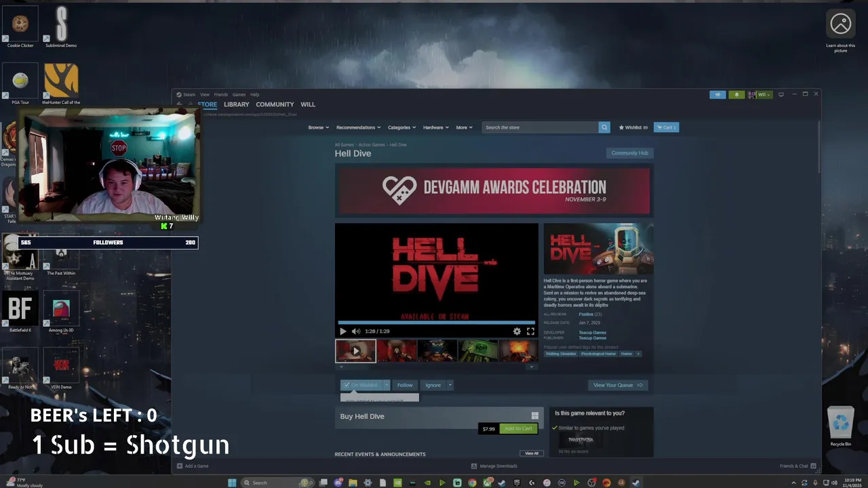Open the Hardware dropdown menu
The width and height of the screenshot is (868, 488).
[435, 127]
